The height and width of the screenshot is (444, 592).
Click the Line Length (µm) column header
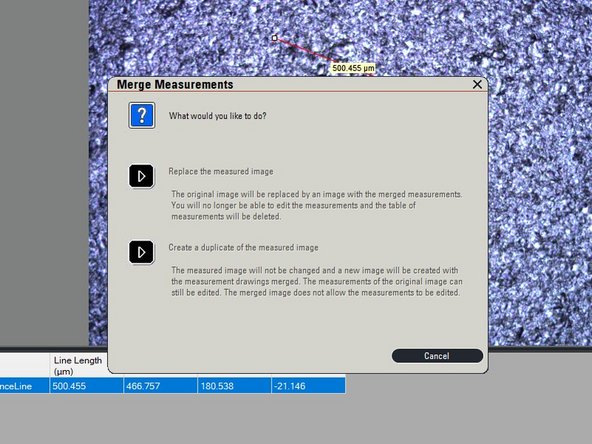(x=79, y=365)
